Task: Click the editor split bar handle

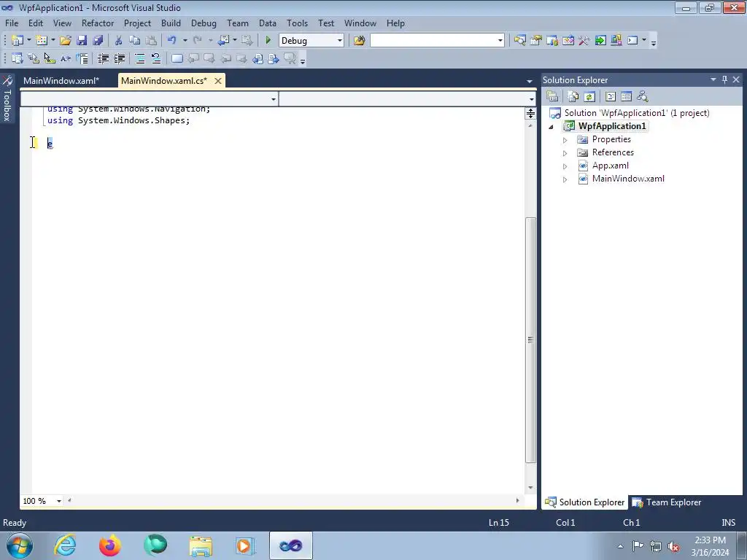Action: click(x=530, y=113)
